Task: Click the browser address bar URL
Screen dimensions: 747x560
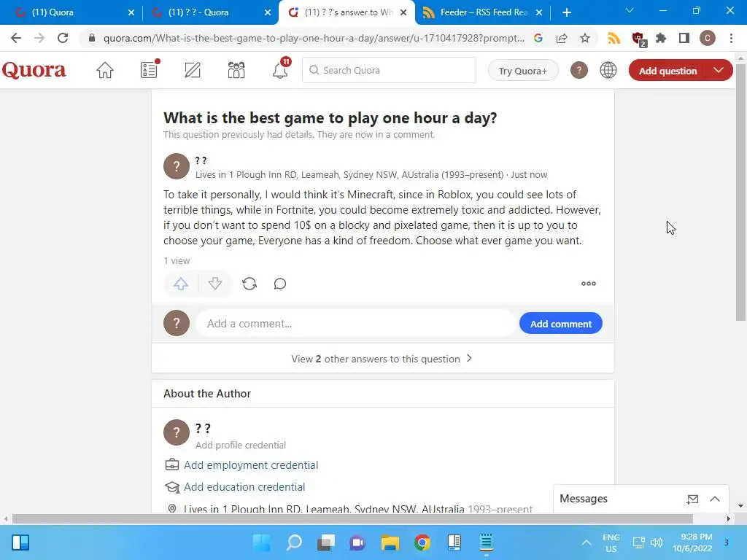Action: coord(314,38)
